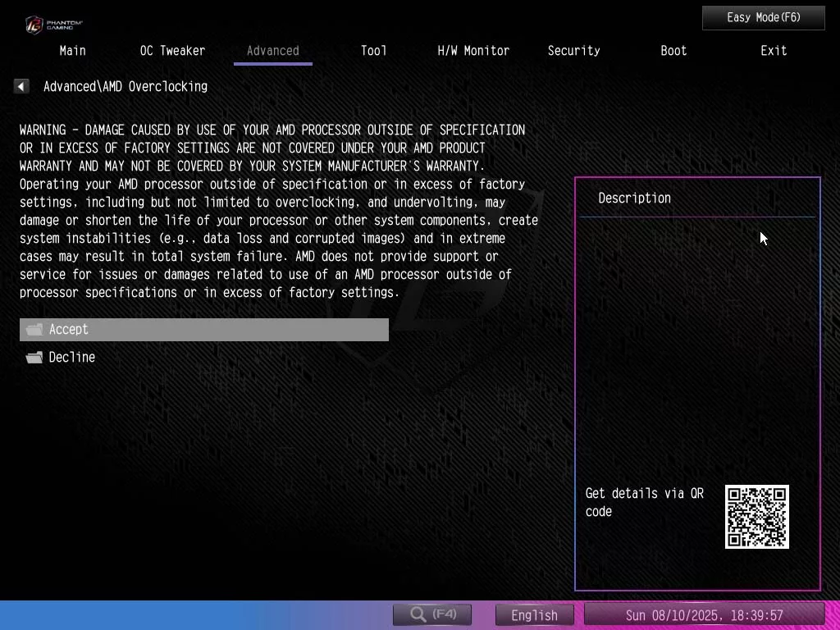Click the folder icon next to Accept
This screenshot has width=840, height=630.
[x=34, y=330]
